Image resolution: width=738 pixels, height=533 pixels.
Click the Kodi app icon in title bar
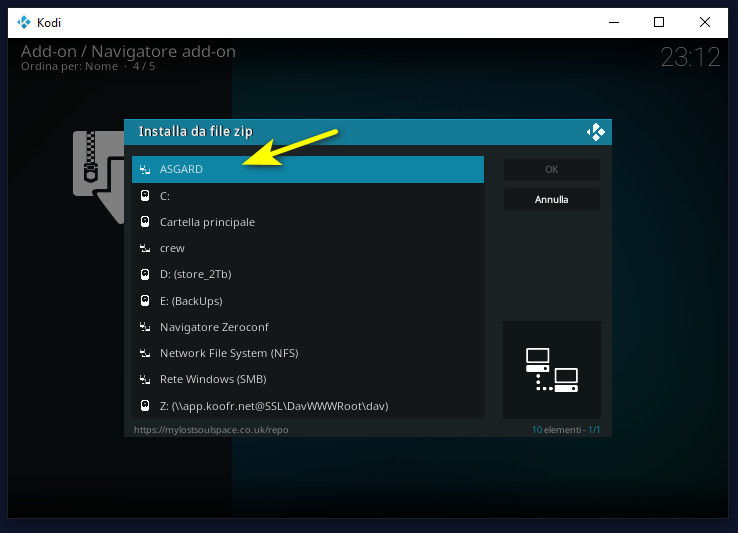pyautogui.click(x=24, y=22)
